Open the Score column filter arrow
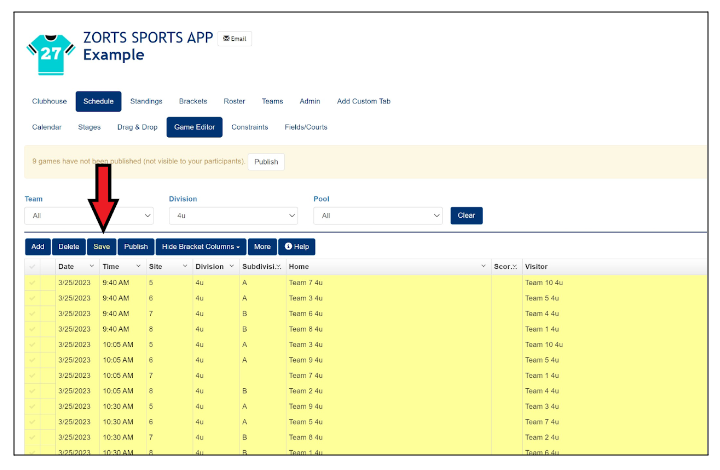720x470 pixels. (x=514, y=267)
